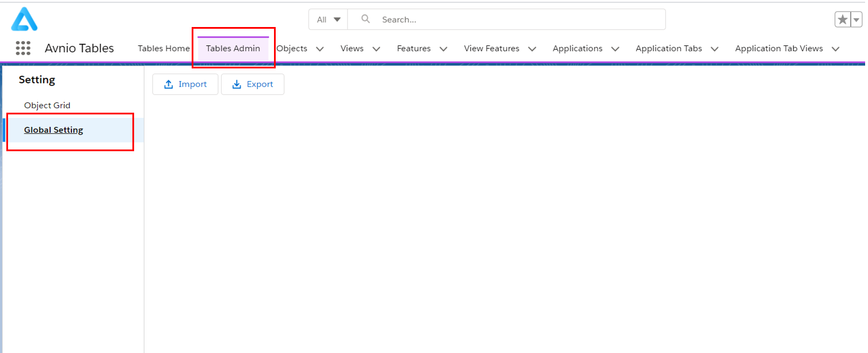
Task: Click the search magnifier icon
Action: [366, 19]
